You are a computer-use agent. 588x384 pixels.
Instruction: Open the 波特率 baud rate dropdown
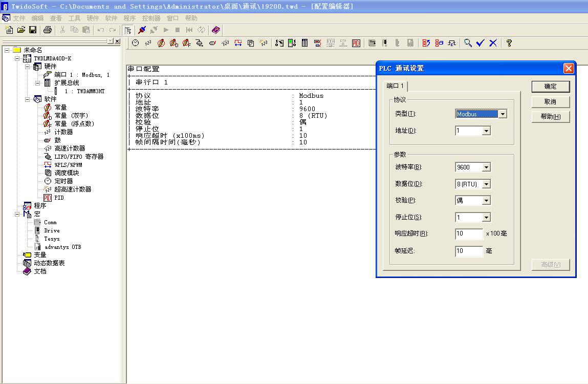pos(486,167)
